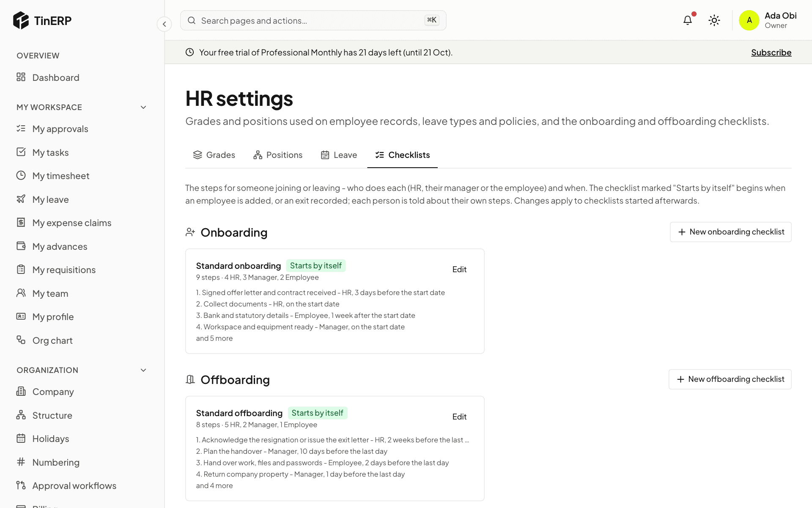Open the Leave tab
The image size is (812, 508).
coord(339,155)
